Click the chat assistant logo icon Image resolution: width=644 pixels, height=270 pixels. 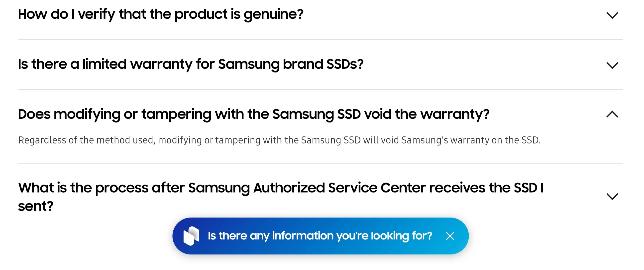191,236
